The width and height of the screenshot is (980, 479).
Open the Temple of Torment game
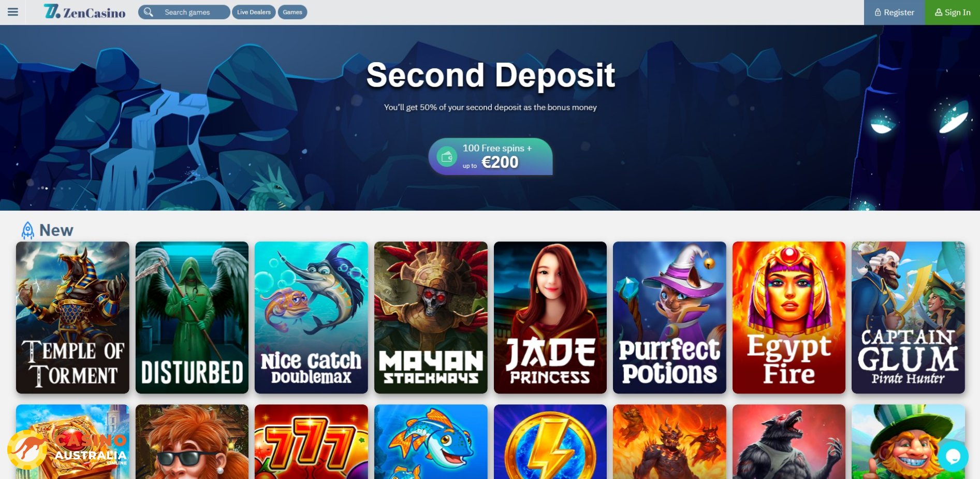pos(72,317)
